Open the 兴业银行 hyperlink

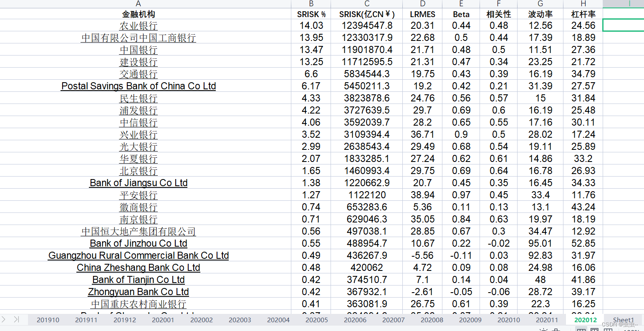pos(139,135)
